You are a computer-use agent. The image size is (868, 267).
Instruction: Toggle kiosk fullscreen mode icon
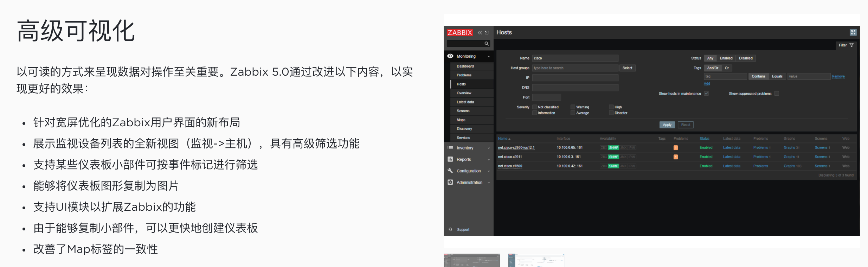853,32
